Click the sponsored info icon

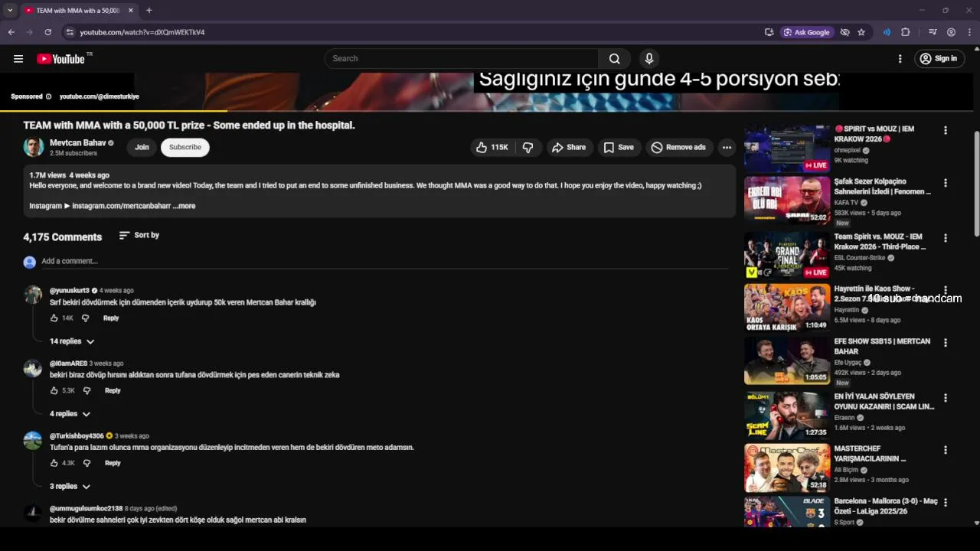[48, 96]
